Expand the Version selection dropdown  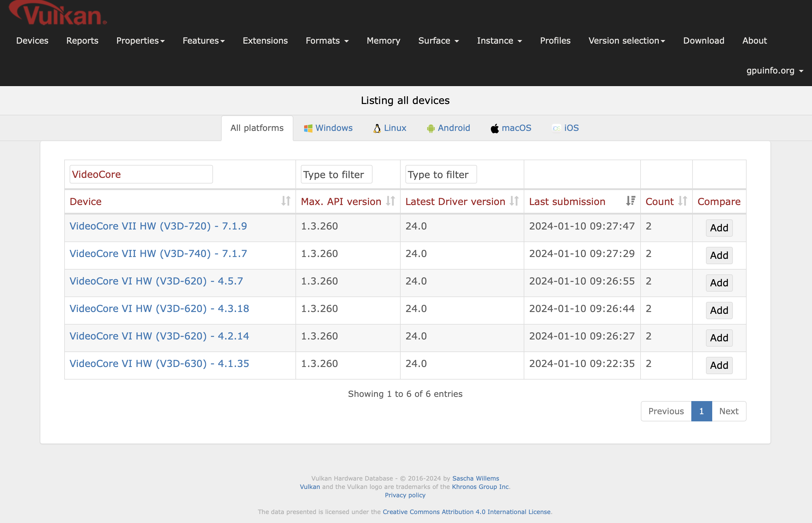626,41
